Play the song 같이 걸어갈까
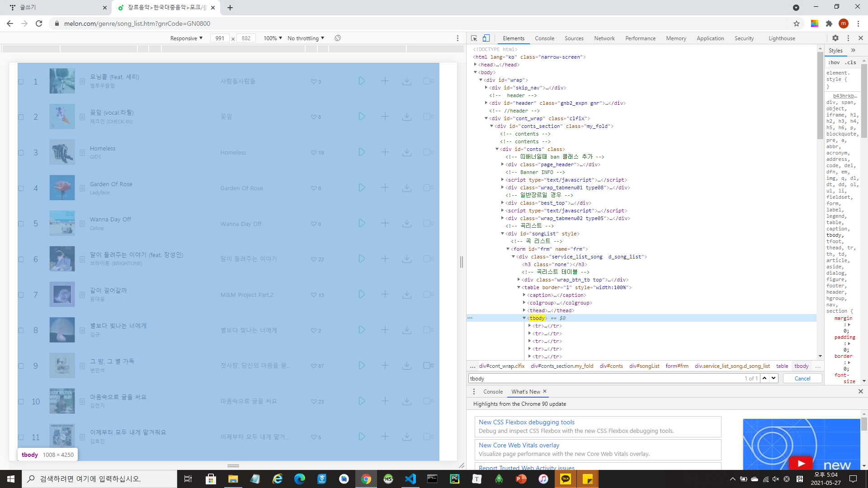This screenshot has width=868, height=488. pyautogui.click(x=362, y=295)
